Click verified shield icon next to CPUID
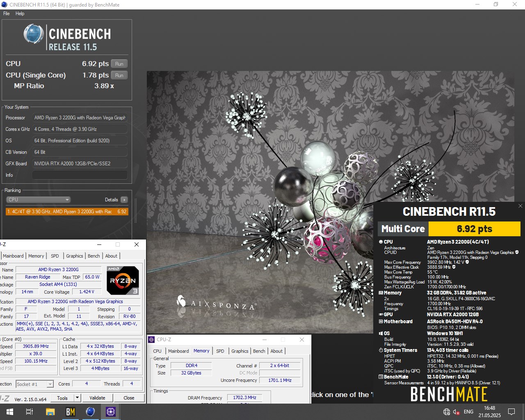 517,252
